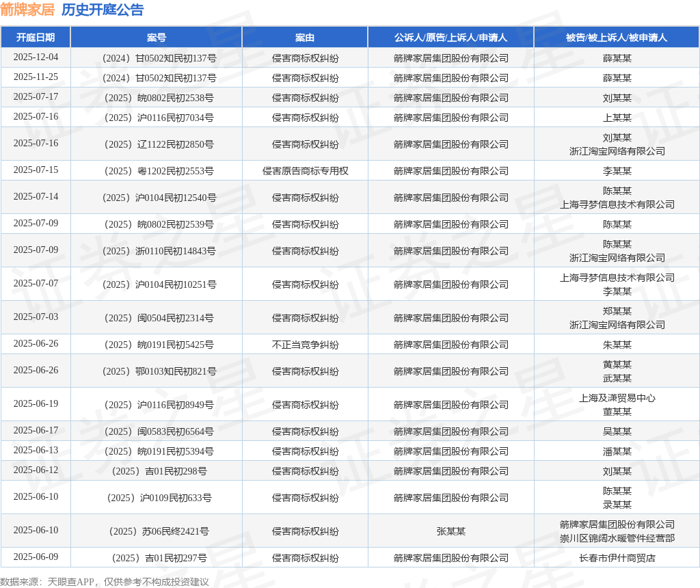Click defendant 上海及潇贸易中心
Viewport: 700px width, 588px height.
[x=617, y=398]
